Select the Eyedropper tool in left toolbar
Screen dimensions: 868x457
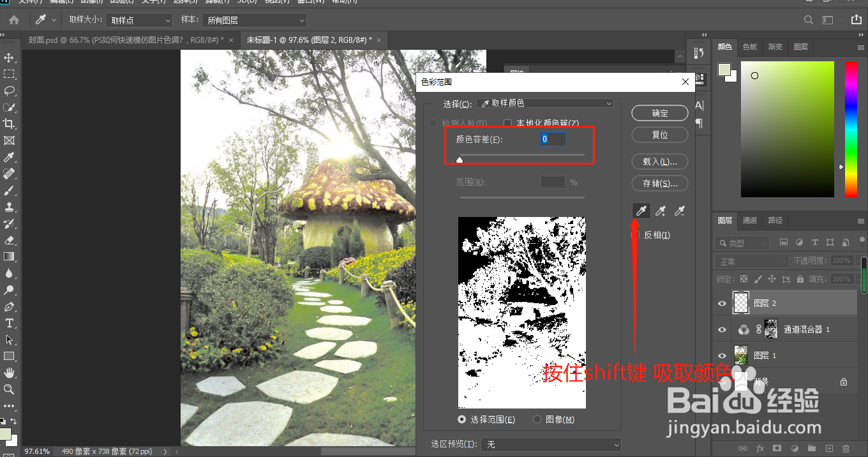pos(9,157)
